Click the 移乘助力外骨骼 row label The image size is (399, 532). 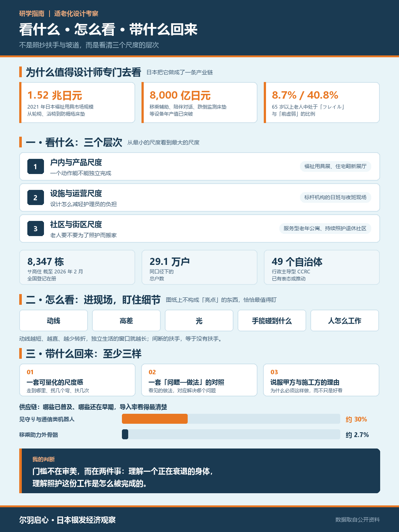38,434
